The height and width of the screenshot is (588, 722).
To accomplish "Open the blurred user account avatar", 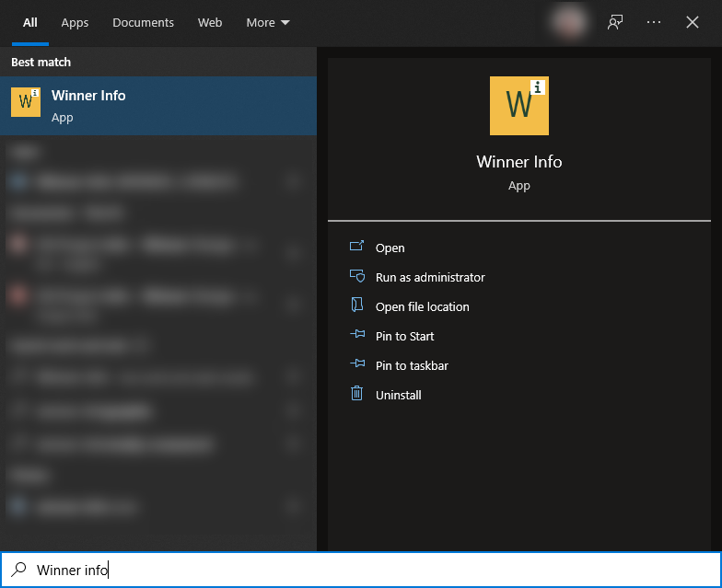I will point(569,22).
